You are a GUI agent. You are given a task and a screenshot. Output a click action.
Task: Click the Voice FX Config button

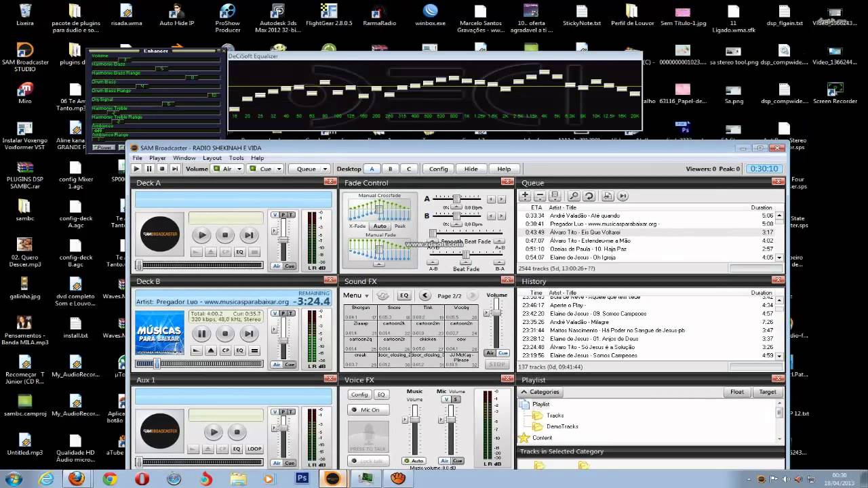(359, 394)
